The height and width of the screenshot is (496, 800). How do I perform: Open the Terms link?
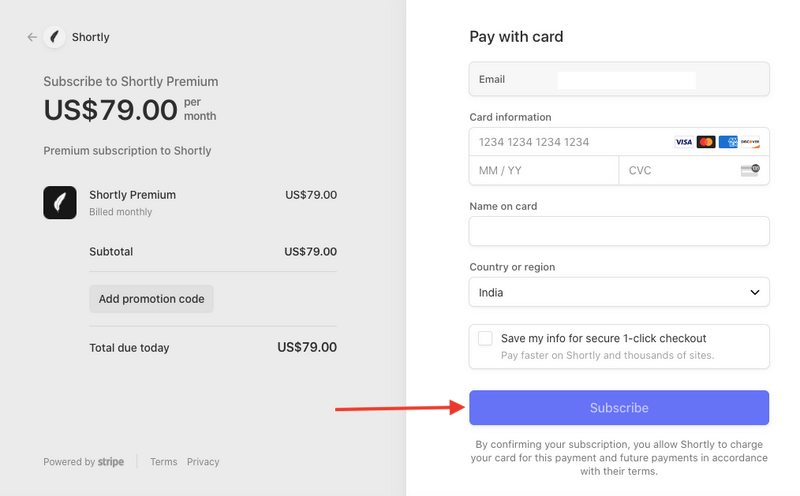pyautogui.click(x=163, y=462)
